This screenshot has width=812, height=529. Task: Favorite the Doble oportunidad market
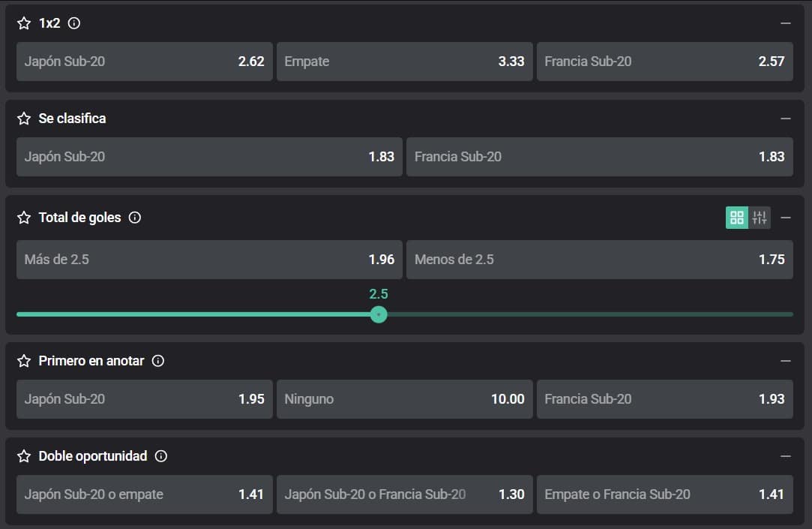[24, 456]
